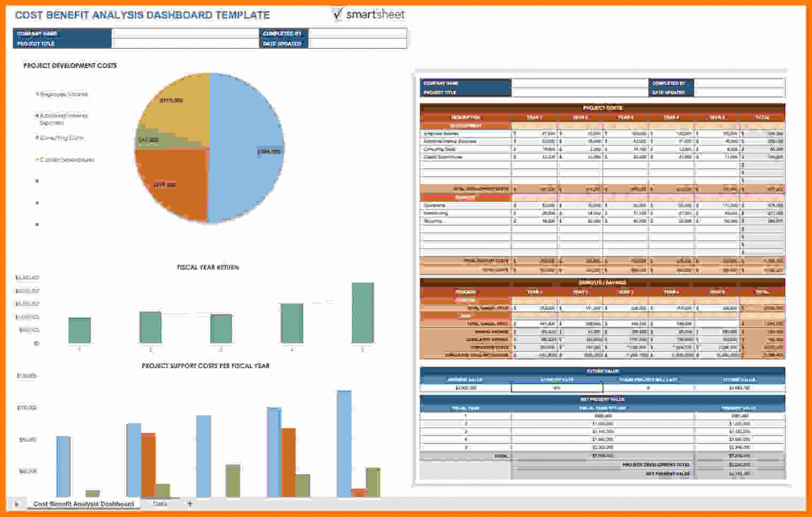Click the tallest bar in Fiscal Year Return chart
Screen dimensions: 812x517
point(363,313)
